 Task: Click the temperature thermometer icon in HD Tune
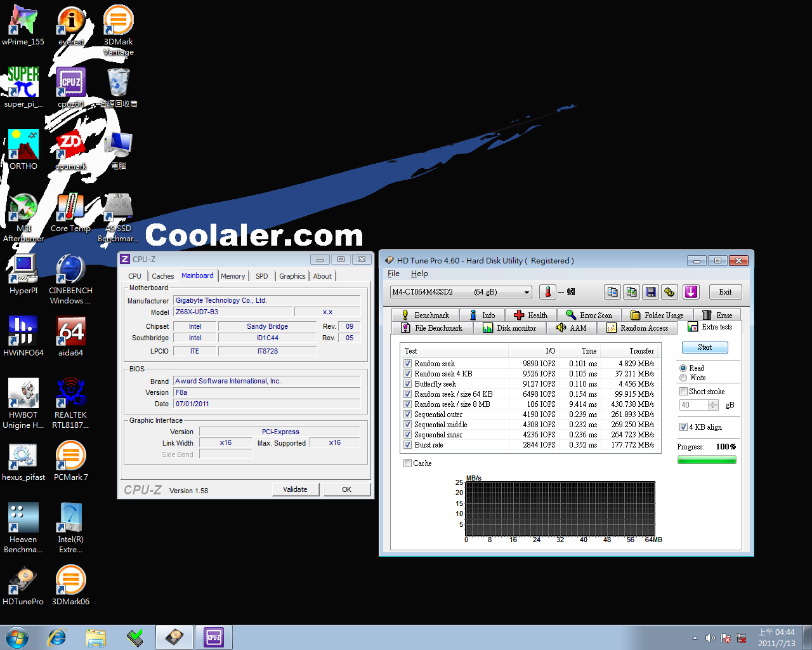(x=547, y=292)
